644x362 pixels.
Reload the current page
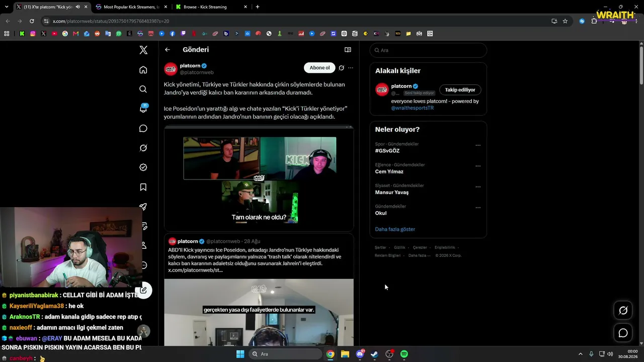click(32, 21)
